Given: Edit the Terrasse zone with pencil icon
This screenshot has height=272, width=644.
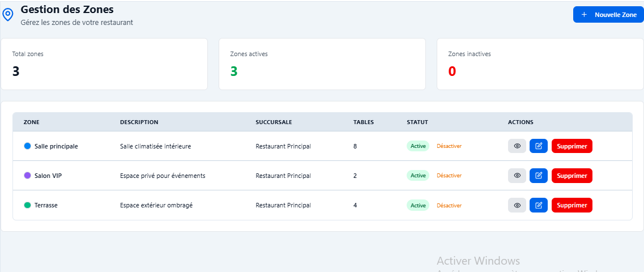Looking at the screenshot, I should (x=539, y=205).
